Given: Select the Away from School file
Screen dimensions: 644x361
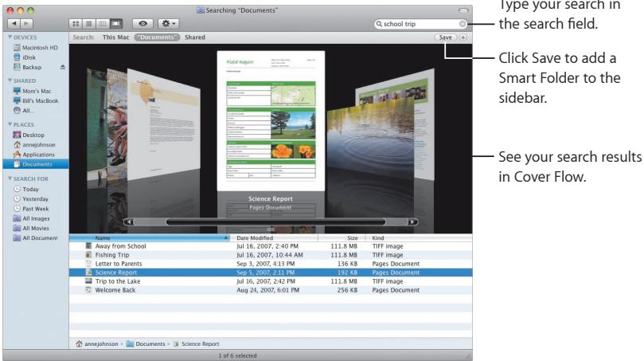Looking at the screenshot, I should tap(271, 246).
